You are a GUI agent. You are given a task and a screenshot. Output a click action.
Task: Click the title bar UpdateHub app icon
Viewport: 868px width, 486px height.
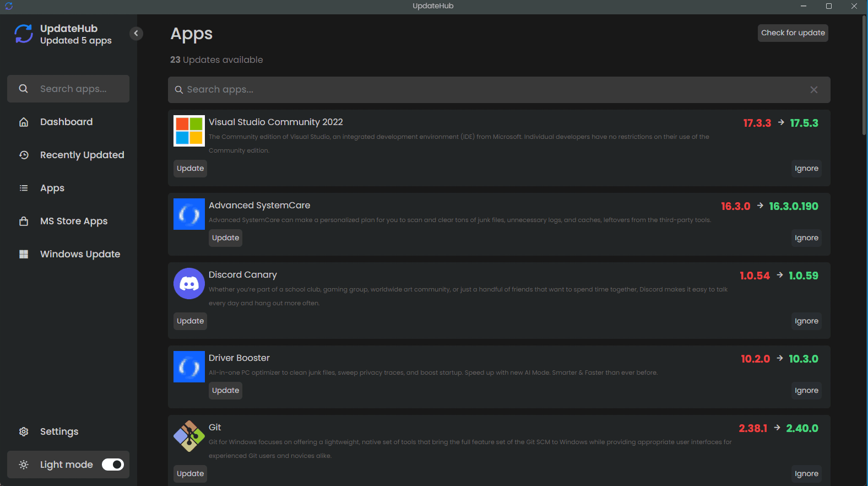tap(8, 6)
